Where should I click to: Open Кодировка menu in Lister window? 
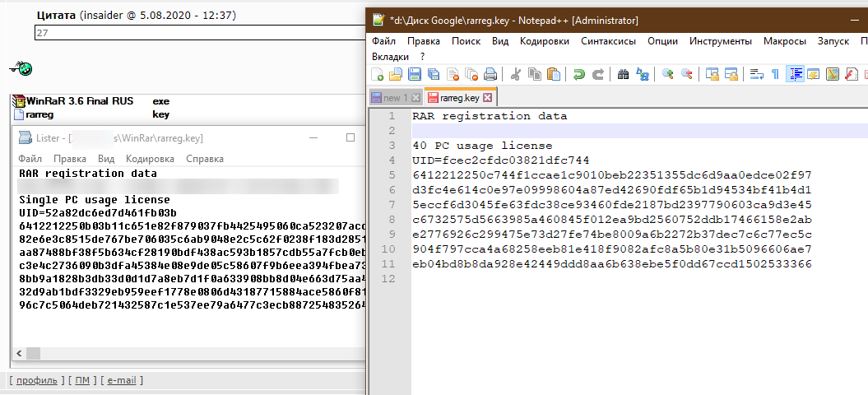[150, 159]
